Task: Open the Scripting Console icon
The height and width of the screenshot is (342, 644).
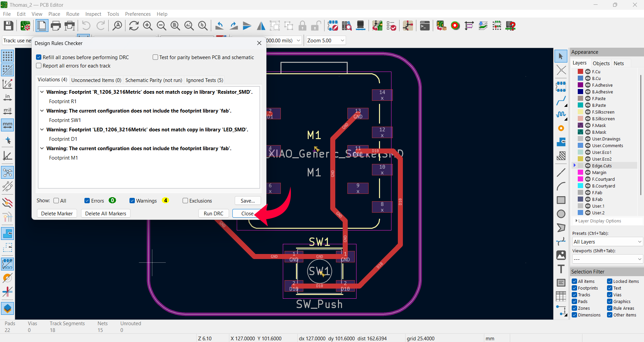Action: click(x=425, y=26)
